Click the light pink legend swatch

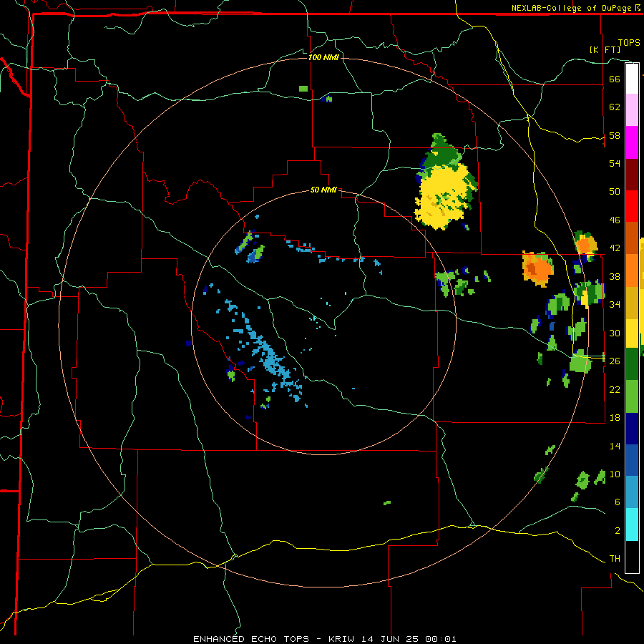[632, 110]
